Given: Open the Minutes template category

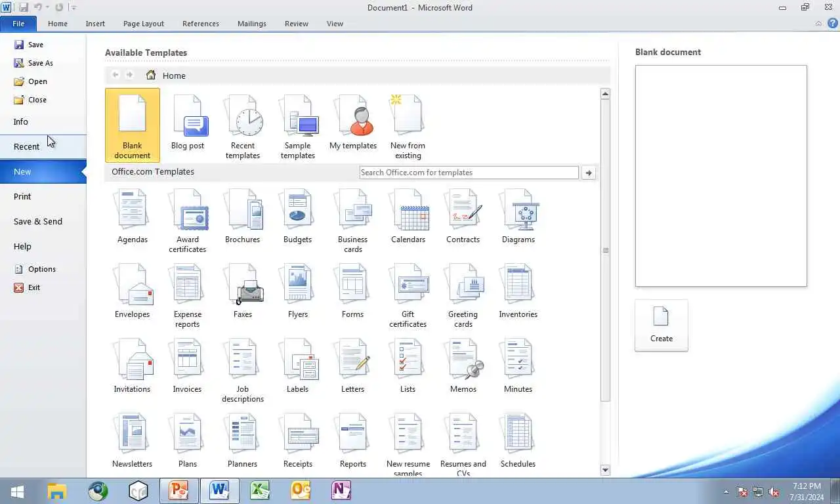Looking at the screenshot, I should coord(518,366).
